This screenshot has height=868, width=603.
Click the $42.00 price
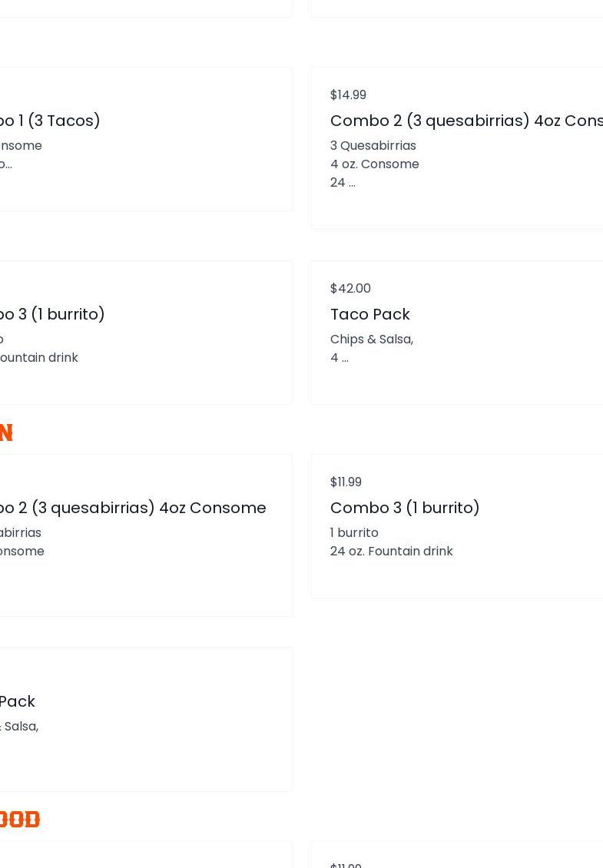(x=350, y=288)
